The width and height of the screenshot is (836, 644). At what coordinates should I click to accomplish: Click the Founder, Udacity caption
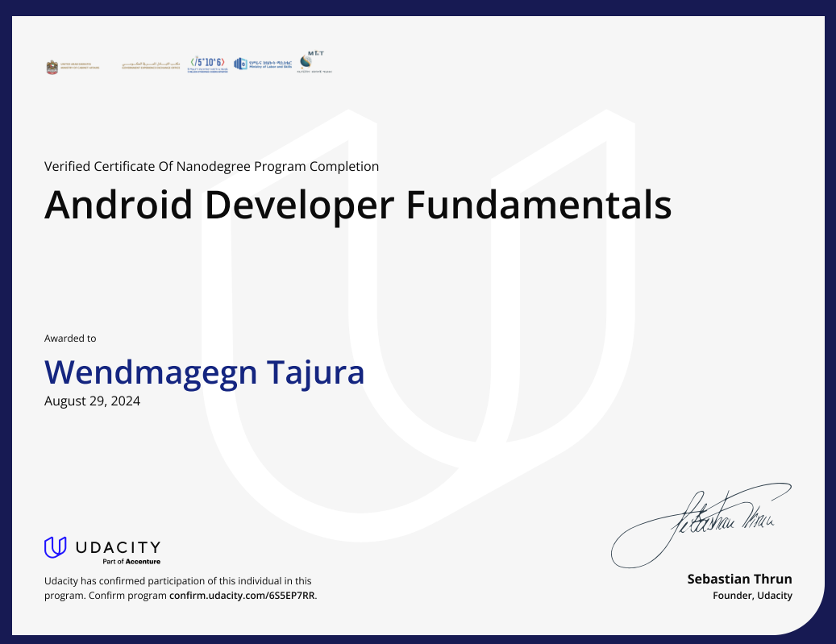click(x=752, y=596)
